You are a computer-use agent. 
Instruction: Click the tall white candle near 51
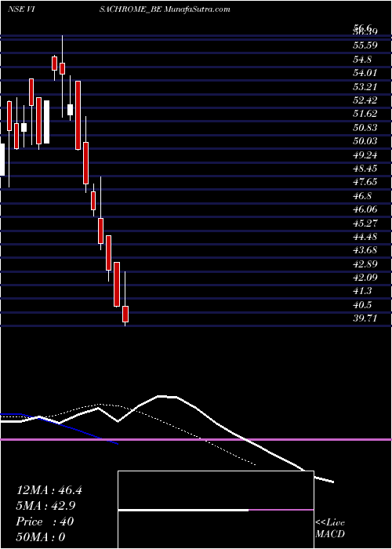46,122
